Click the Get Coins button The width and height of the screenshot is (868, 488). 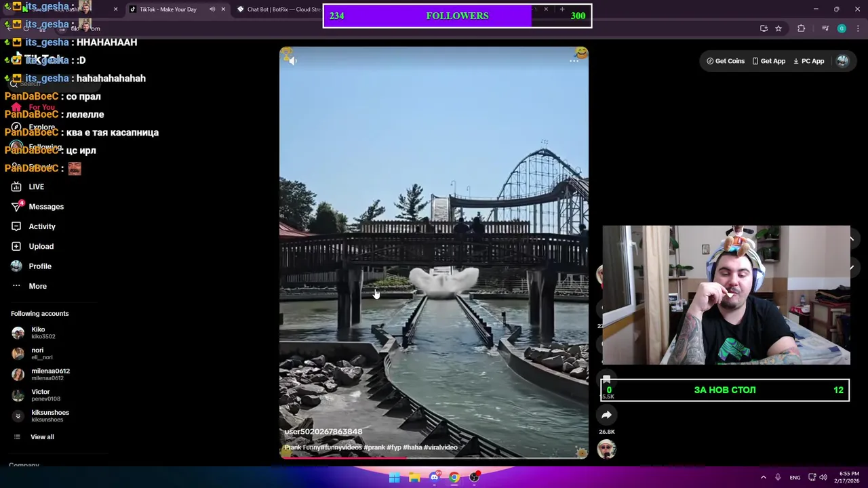point(726,61)
